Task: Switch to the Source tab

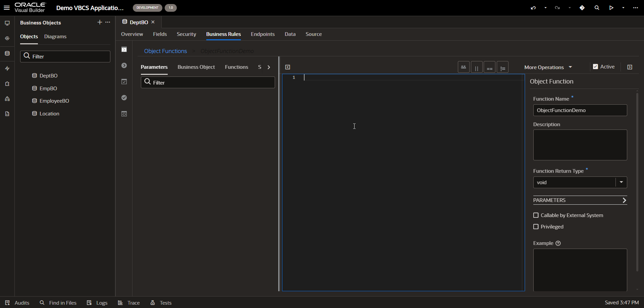Action: click(x=314, y=34)
